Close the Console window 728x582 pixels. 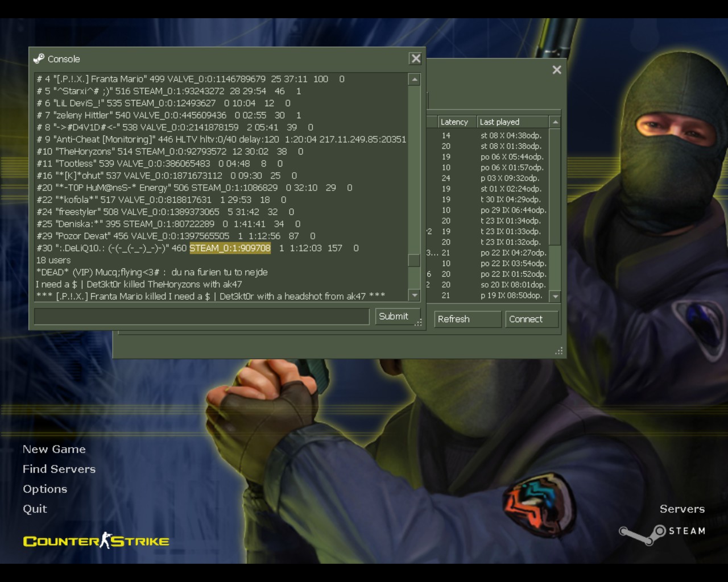point(416,59)
